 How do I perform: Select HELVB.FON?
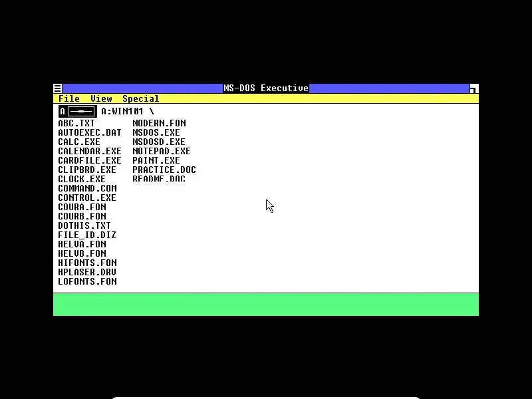click(x=82, y=254)
